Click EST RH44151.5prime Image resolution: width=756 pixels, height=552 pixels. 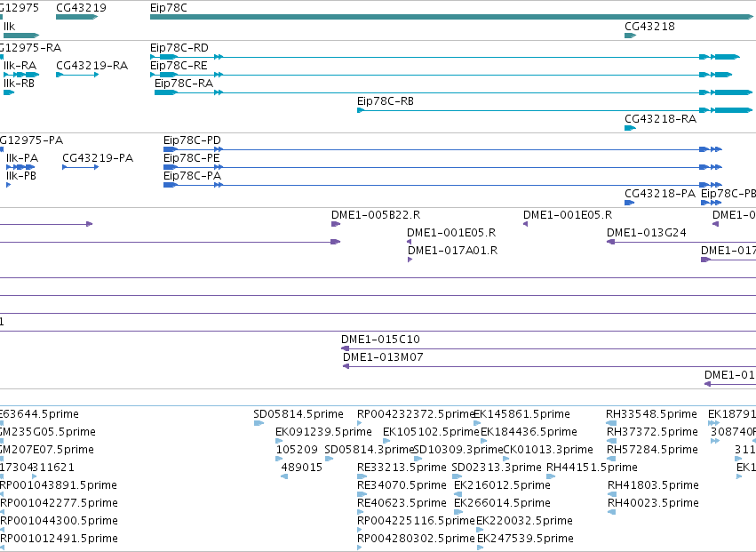(592, 468)
